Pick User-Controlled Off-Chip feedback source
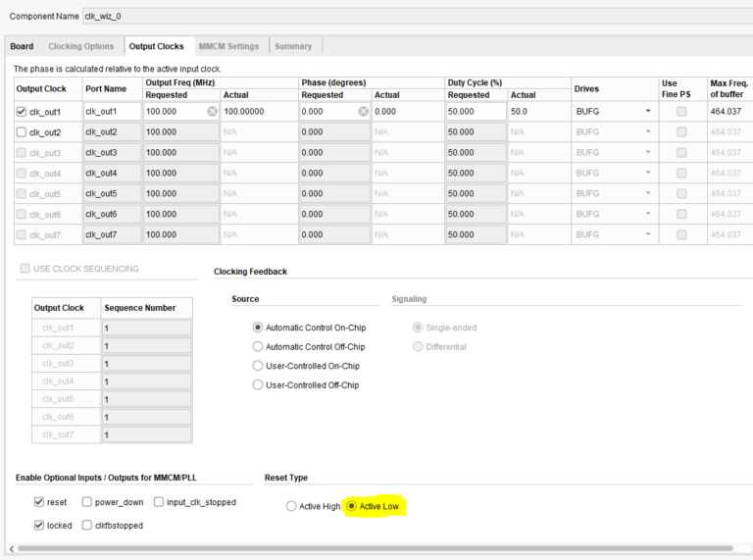 [258, 385]
